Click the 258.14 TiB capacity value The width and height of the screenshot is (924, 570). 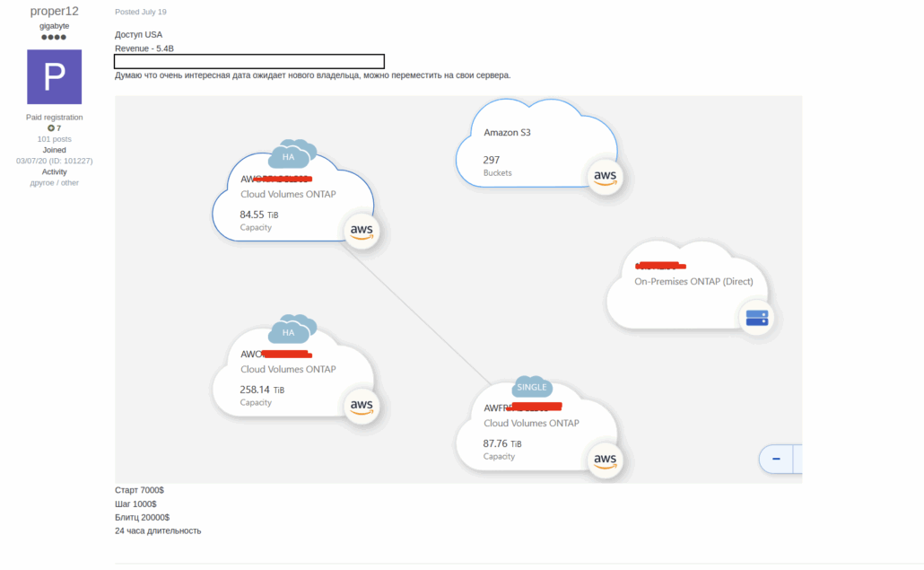tap(261, 390)
